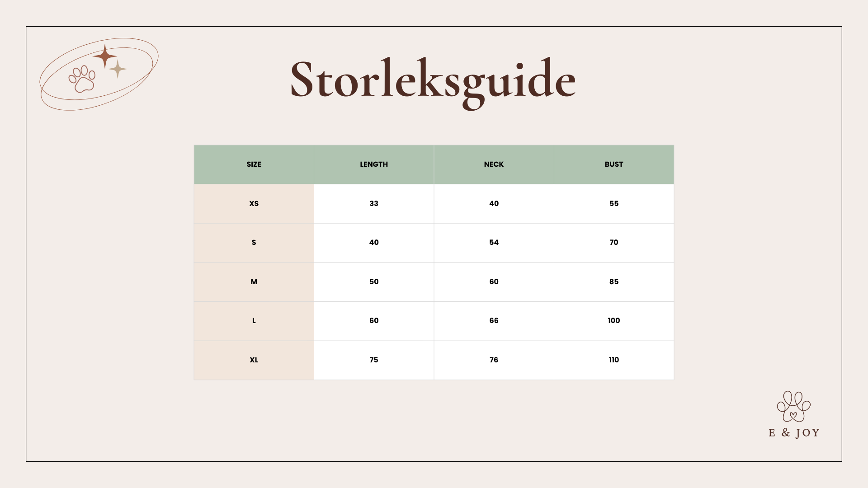868x488 pixels.
Task: Click the paw print icon in top-left logo
Action: click(82, 79)
